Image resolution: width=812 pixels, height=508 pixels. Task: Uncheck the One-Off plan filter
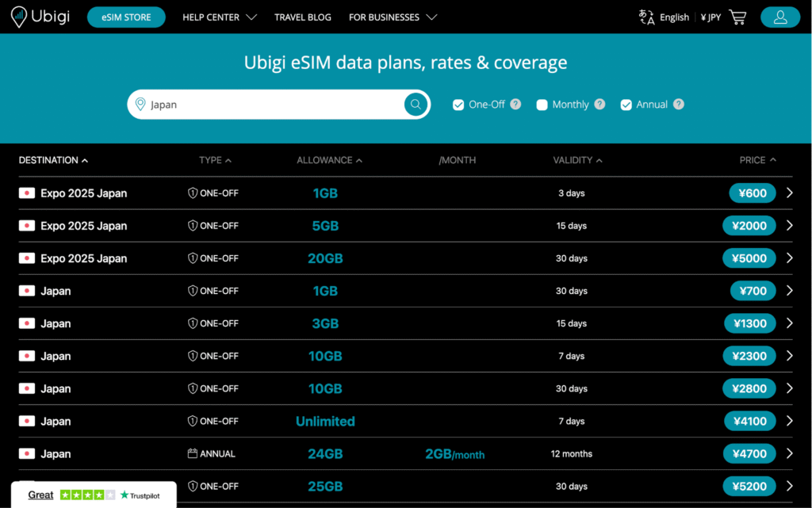(458, 105)
